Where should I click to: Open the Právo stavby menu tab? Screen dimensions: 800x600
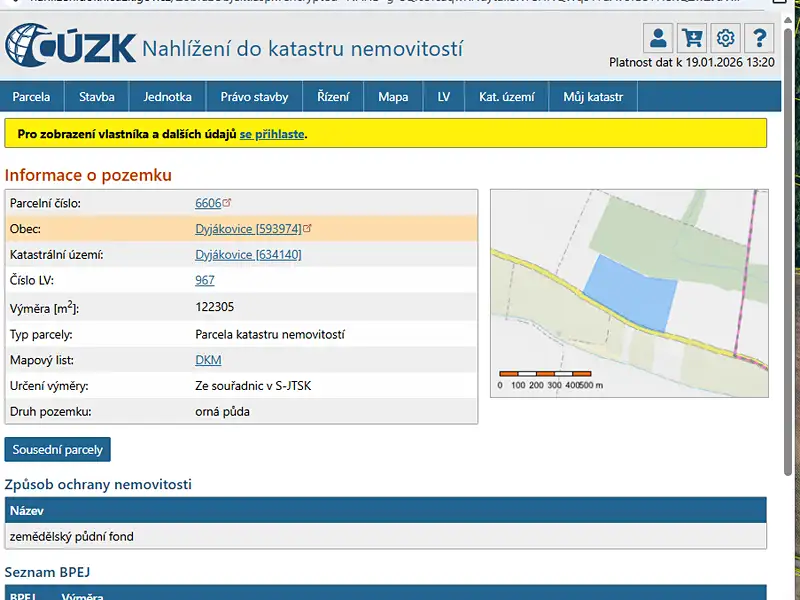pyautogui.click(x=254, y=96)
